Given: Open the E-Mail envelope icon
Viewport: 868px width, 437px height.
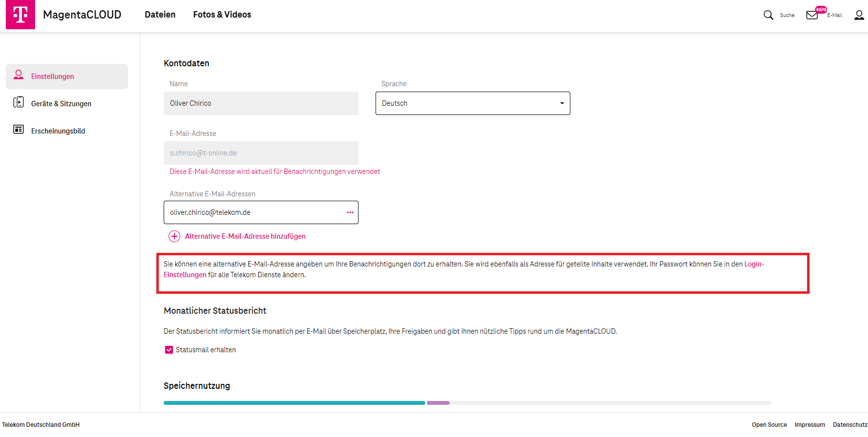Looking at the screenshot, I should [x=812, y=15].
